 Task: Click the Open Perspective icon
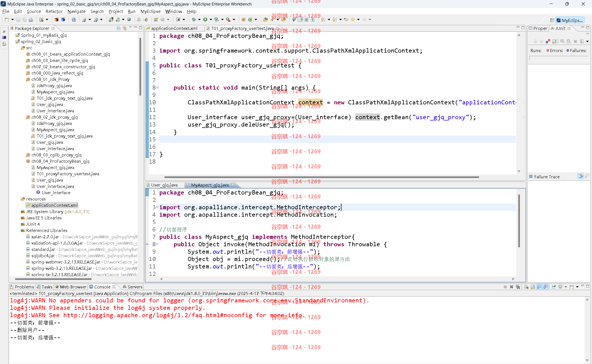point(552,20)
